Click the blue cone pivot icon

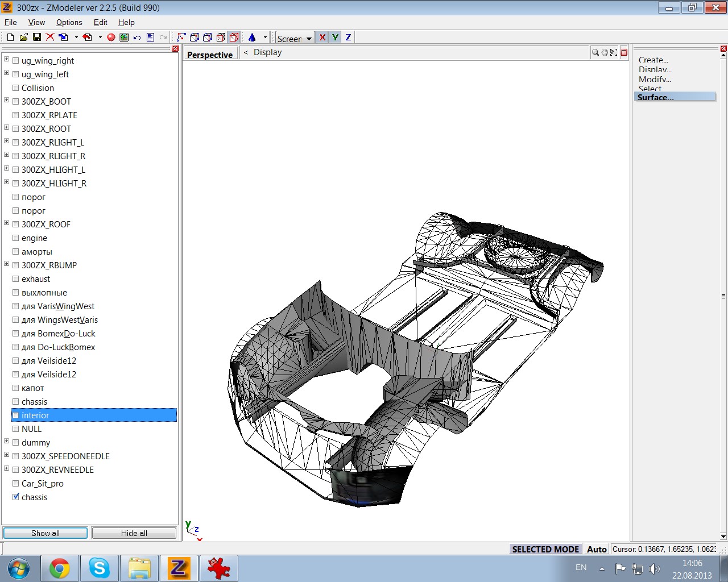point(252,38)
